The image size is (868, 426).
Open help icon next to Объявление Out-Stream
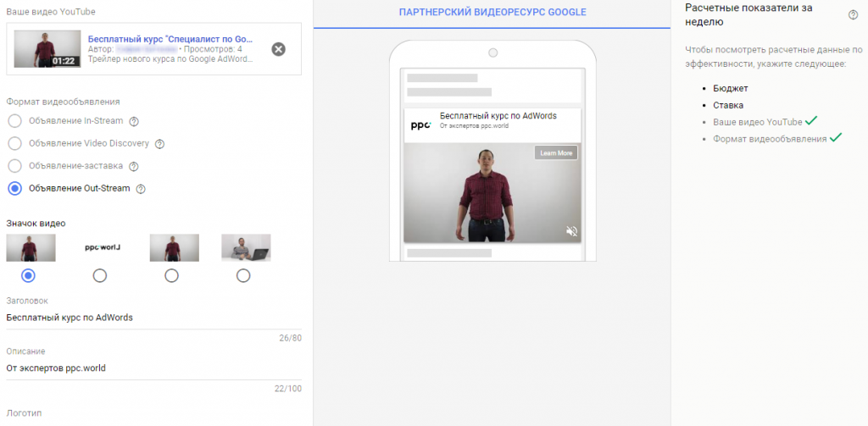tap(141, 189)
